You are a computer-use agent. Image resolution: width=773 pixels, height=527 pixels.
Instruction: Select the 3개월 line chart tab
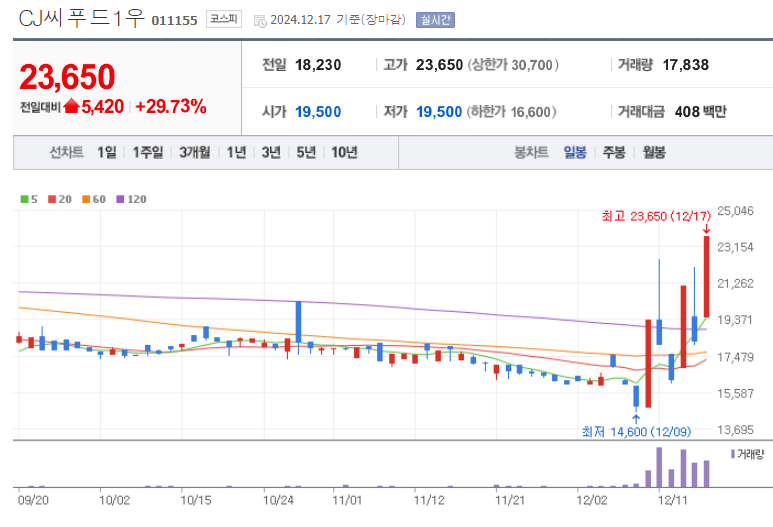[x=195, y=152]
